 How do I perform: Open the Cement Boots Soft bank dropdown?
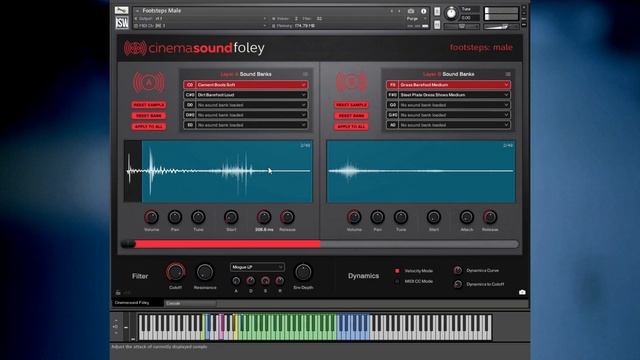tap(251, 85)
